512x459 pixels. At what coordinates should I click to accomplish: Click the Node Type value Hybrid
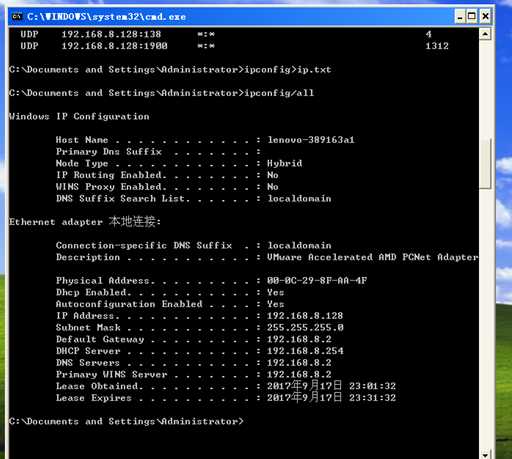285,163
